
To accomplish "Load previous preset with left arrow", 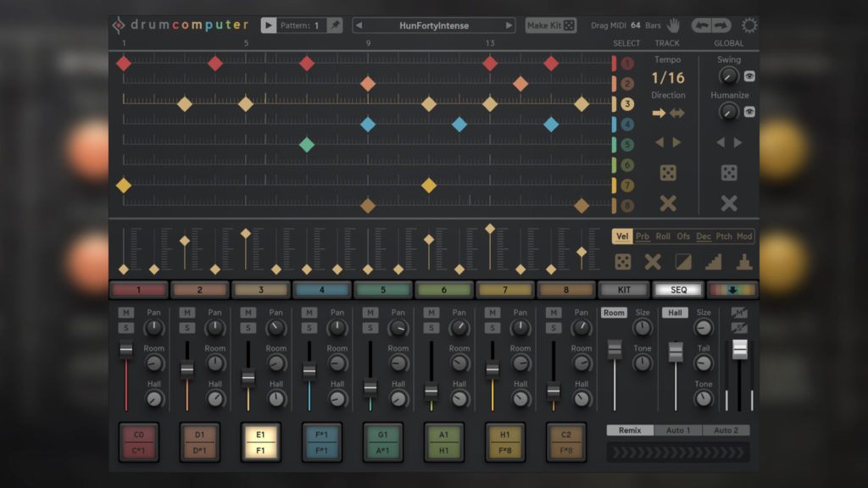I will [x=359, y=25].
